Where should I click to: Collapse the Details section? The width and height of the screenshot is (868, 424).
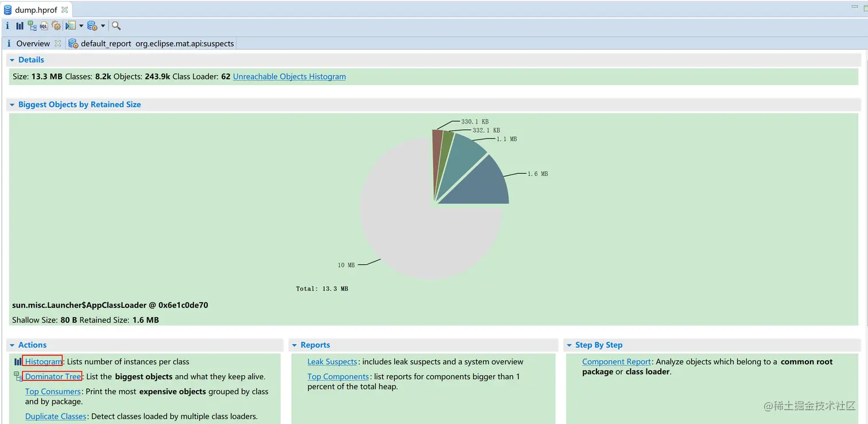click(12, 60)
